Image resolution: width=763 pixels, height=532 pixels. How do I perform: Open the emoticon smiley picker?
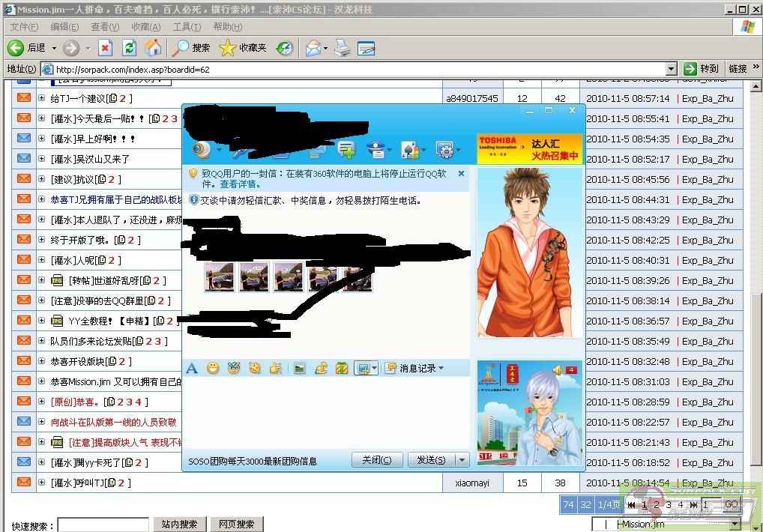coord(213,366)
